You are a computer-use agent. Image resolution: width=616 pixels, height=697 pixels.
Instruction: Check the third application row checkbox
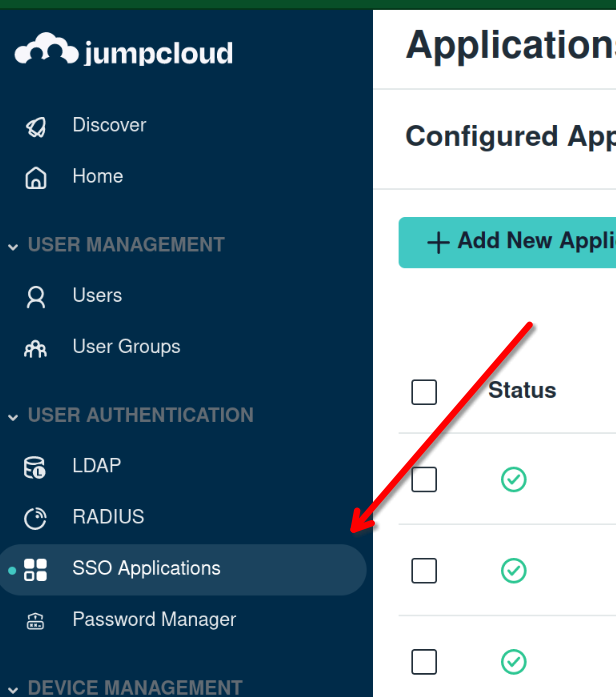click(x=424, y=662)
